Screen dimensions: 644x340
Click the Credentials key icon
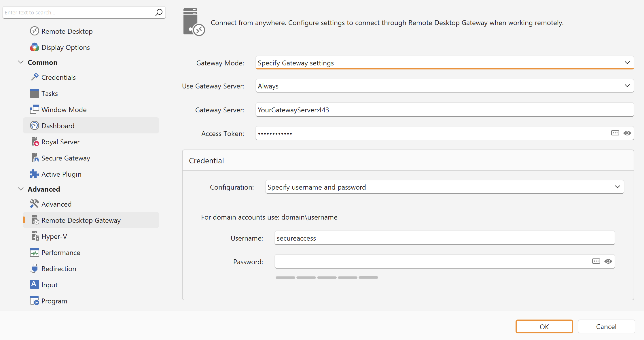[35, 77]
